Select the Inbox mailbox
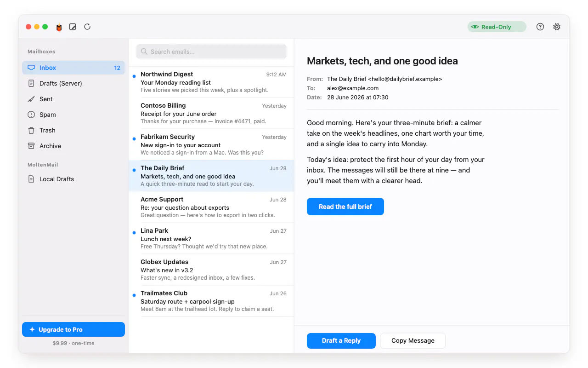588x368 pixels. 73,68
